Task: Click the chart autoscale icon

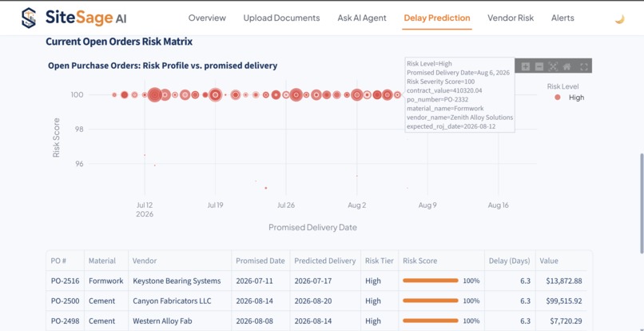Action: coord(553,66)
